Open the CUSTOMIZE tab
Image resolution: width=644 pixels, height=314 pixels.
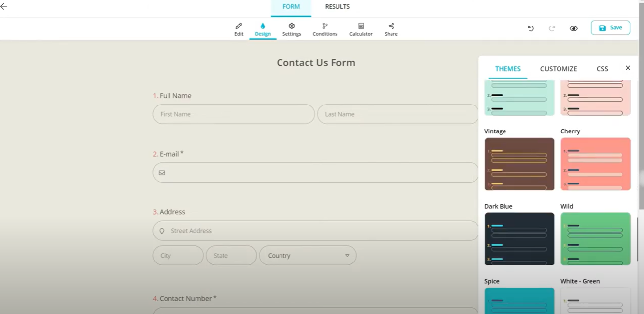tap(558, 69)
